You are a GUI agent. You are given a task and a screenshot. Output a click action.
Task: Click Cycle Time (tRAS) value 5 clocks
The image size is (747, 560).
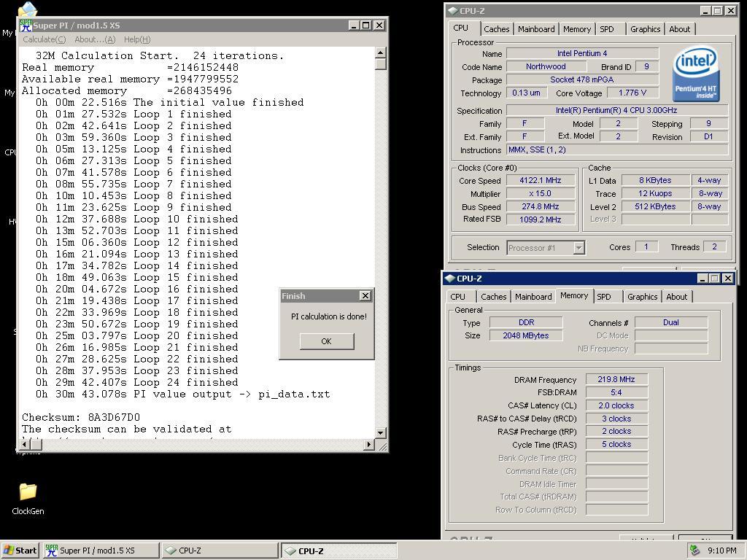click(x=616, y=444)
